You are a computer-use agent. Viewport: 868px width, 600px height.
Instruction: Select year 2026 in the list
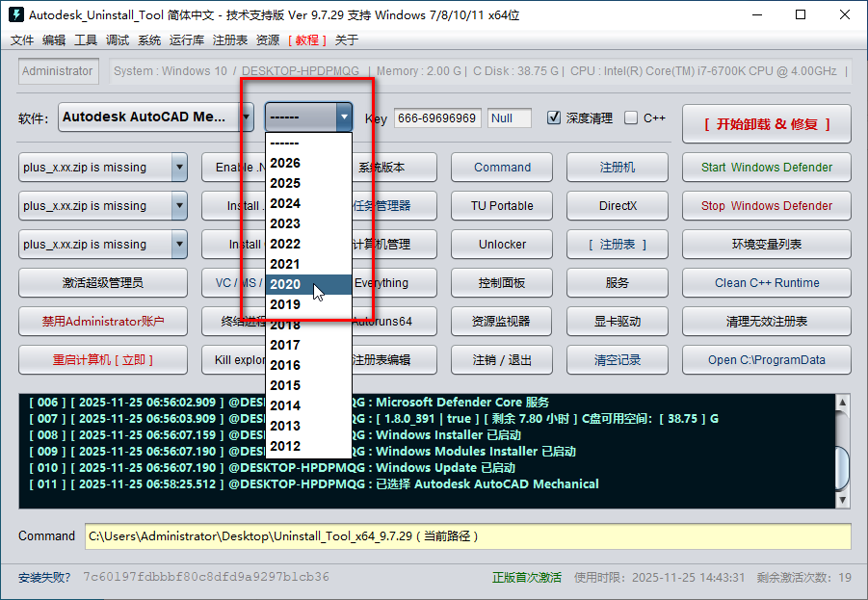pyautogui.click(x=308, y=164)
